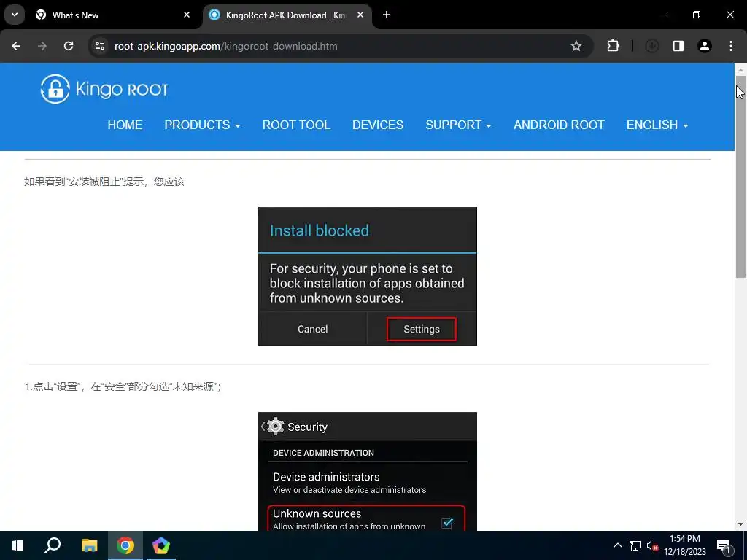747x560 pixels.
Task: Open the Chrome profile menu
Action: 705,46
